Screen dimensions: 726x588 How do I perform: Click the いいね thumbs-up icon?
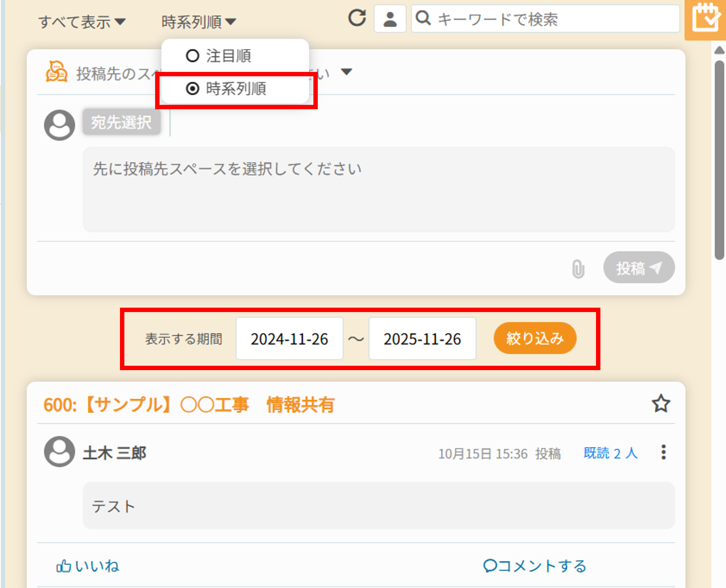[64, 566]
